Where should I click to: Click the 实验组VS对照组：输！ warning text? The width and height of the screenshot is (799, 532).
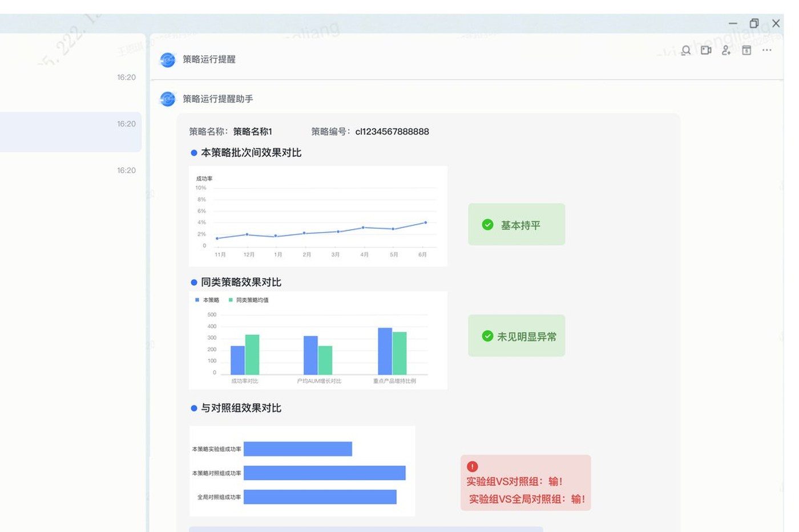[515, 481]
